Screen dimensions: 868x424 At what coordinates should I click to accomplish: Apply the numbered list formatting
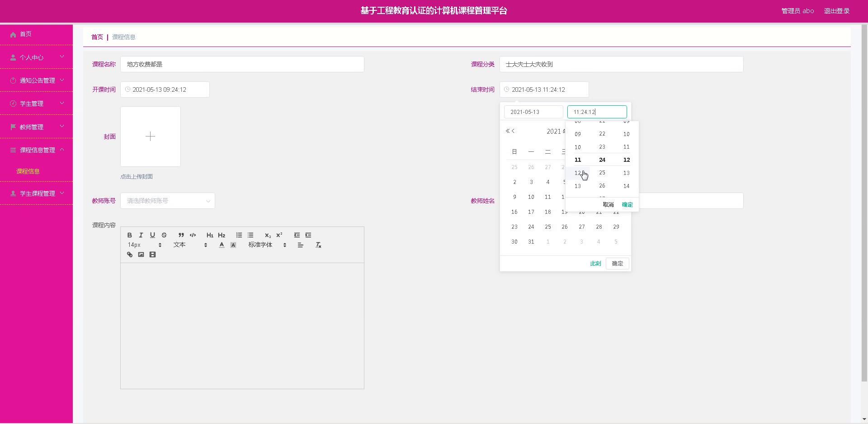(x=239, y=235)
